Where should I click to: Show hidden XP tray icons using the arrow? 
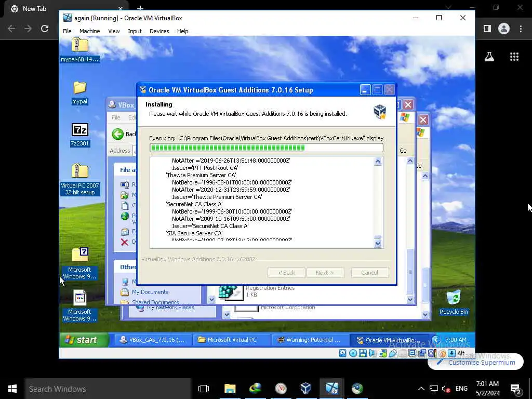pos(436,340)
